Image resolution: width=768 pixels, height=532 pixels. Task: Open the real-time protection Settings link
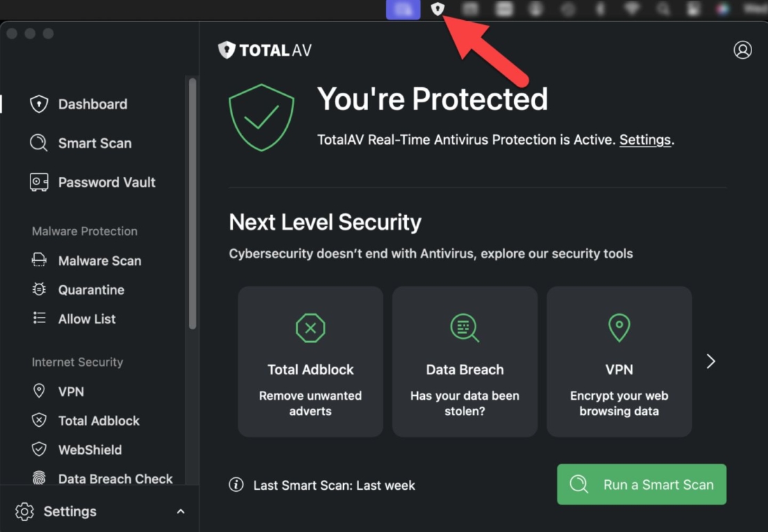(x=644, y=139)
